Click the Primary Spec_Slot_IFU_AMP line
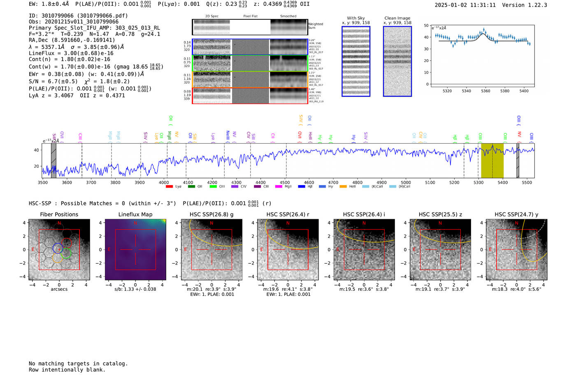The width and height of the screenshot is (576, 392). point(94,28)
